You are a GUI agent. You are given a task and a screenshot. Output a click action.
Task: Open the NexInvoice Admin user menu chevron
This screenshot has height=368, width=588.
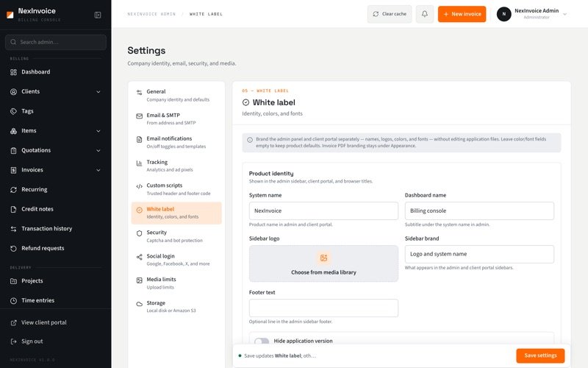564,14
